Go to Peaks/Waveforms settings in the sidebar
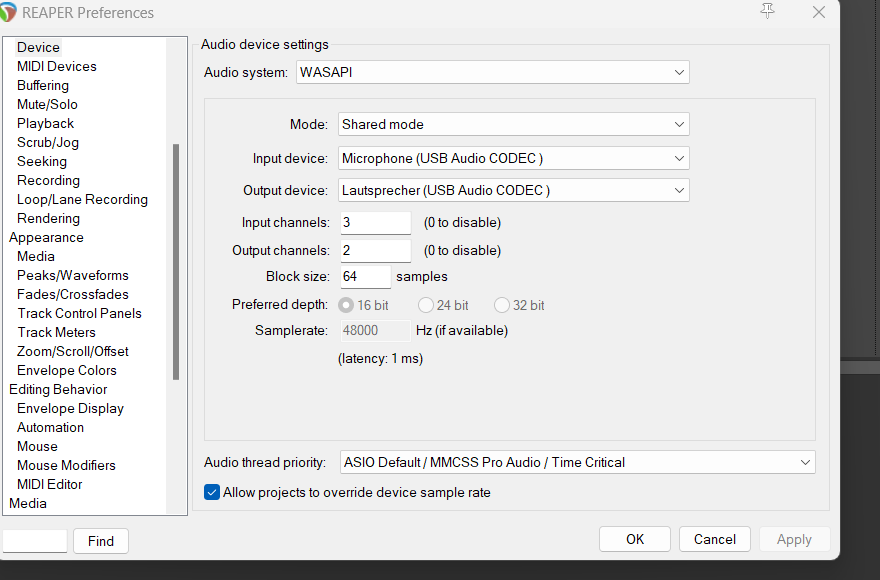880x580 pixels. (73, 275)
